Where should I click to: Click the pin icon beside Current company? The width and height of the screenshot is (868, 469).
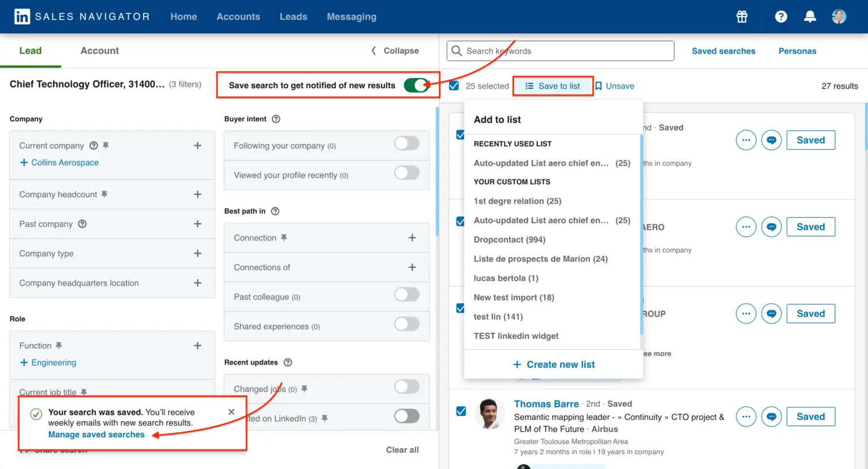tap(106, 145)
